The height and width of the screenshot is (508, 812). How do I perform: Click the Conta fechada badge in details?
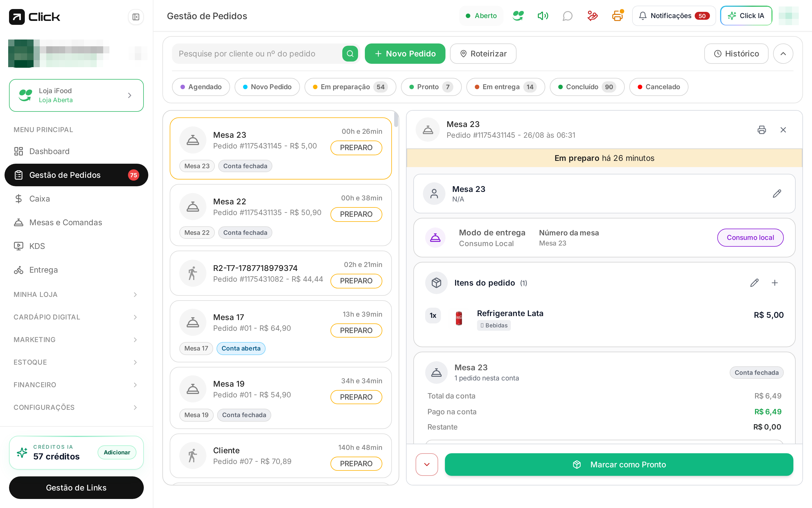pyautogui.click(x=756, y=373)
